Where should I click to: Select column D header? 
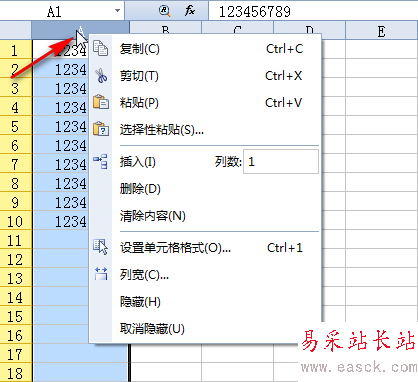coord(309,27)
